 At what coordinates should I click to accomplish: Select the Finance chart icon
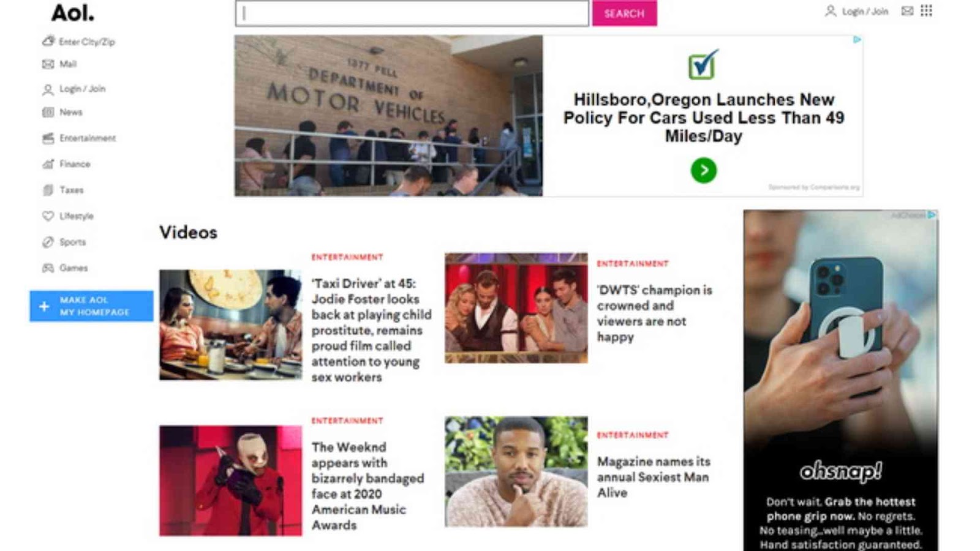point(48,164)
